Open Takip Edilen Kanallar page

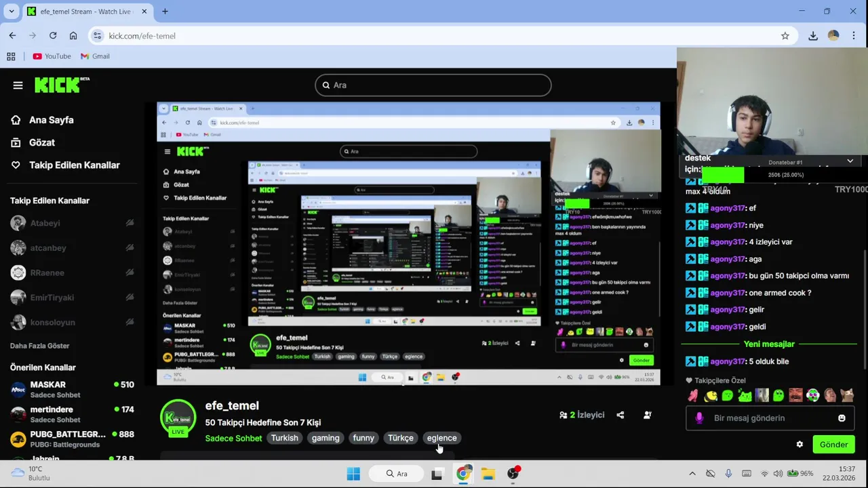65,165
